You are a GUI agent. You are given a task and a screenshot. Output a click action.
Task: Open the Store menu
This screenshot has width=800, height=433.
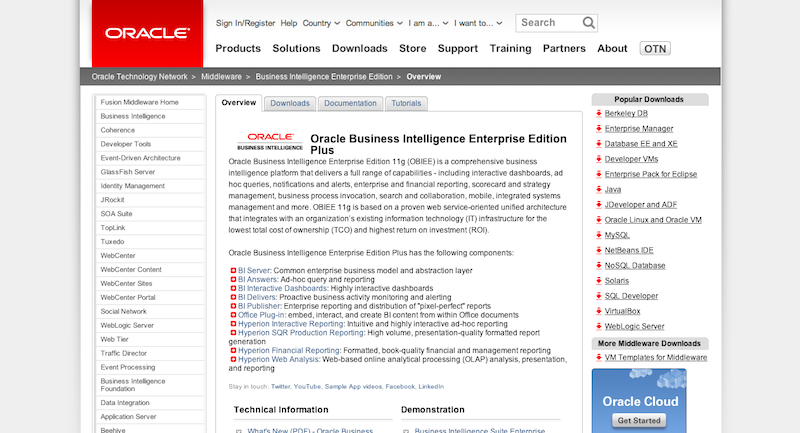coord(412,48)
